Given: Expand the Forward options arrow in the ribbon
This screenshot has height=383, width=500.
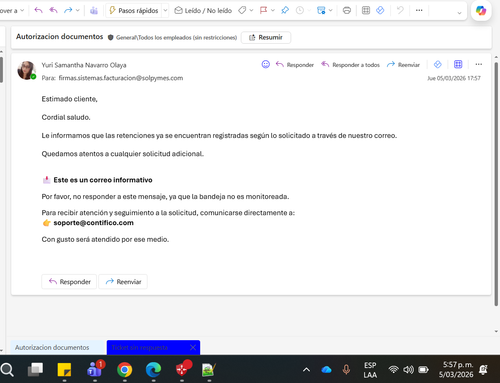Looking at the screenshot, I should pyautogui.click(x=78, y=10).
